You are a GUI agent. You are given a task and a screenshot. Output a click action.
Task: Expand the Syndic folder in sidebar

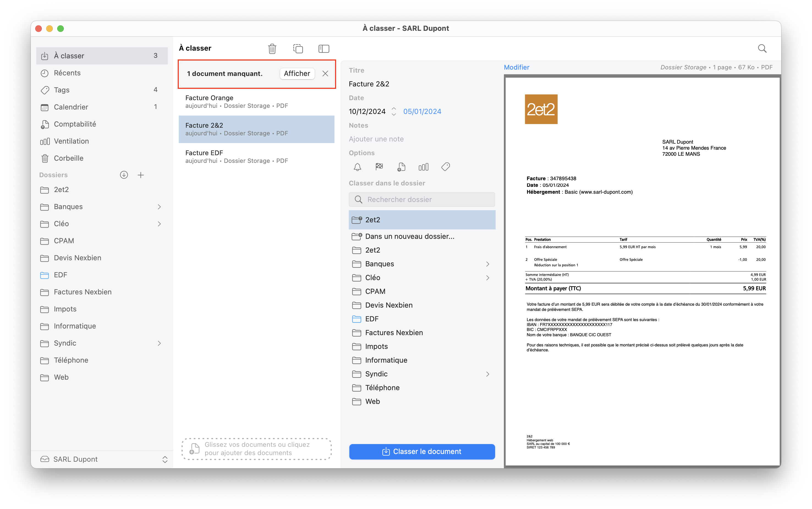pyautogui.click(x=159, y=343)
